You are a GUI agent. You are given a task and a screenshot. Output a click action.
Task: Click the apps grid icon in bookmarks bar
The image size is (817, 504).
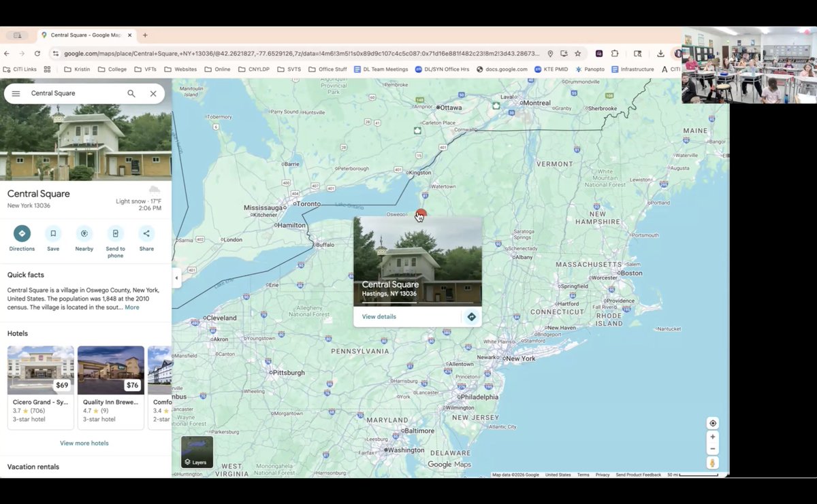pos(47,69)
